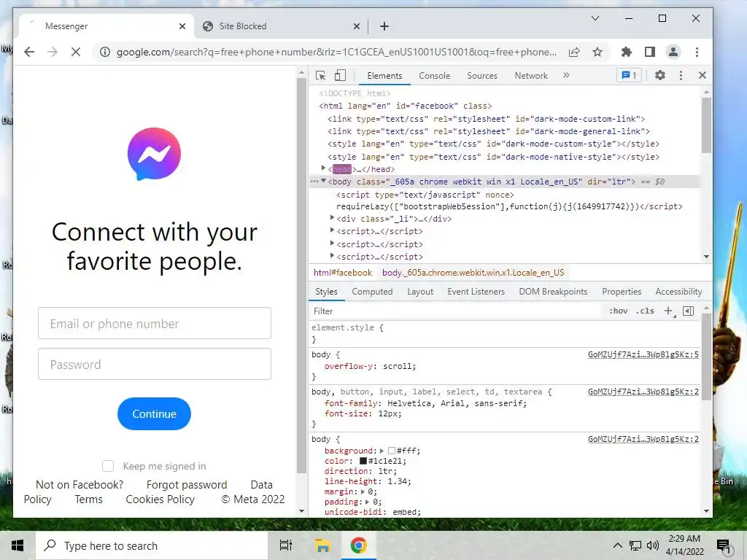Screen dimensions: 747x560
Task: Open the #1c1e21 color swatch
Action: [363, 461]
